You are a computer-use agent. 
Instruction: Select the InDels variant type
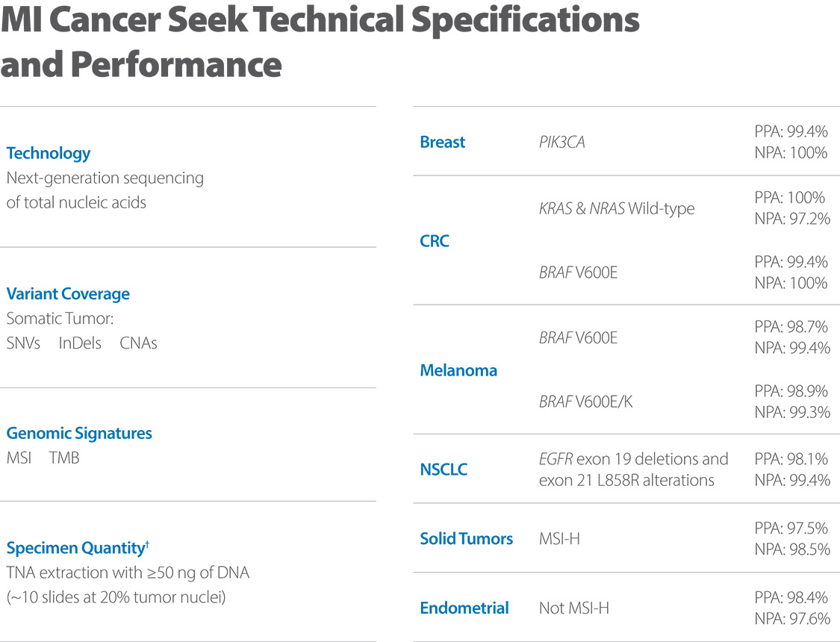pyautogui.click(x=80, y=344)
